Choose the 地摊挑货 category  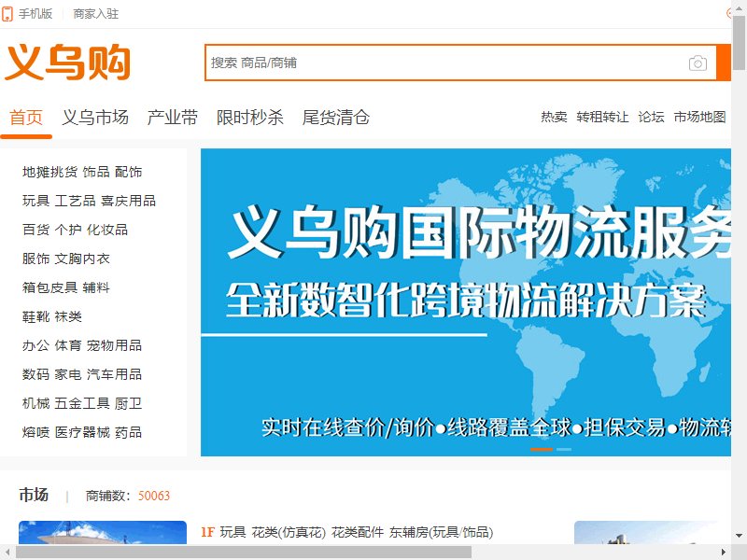tap(49, 172)
